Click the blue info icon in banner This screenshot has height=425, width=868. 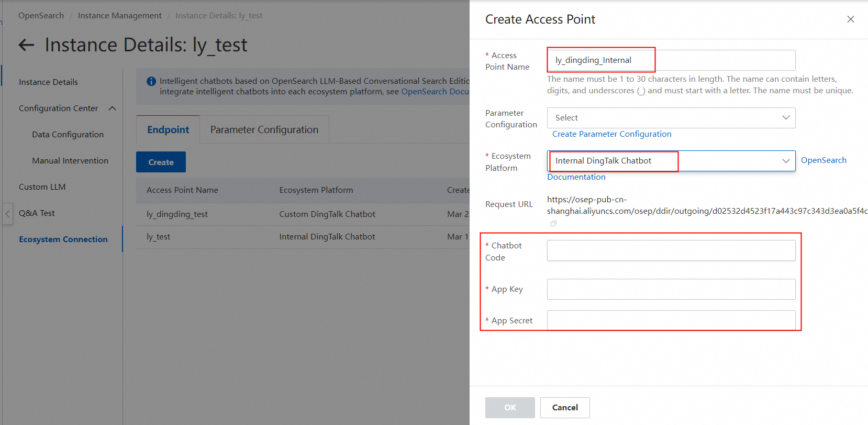pyautogui.click(x=151, y=81)
